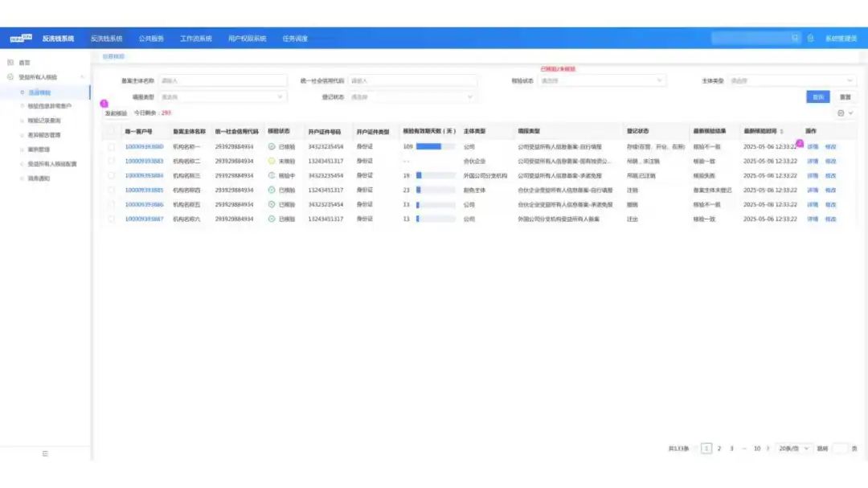The height and width of the screenshot is (488, 868).
Task: Click 修改 link for the 机构名称二 row
Action: point(830,161)
